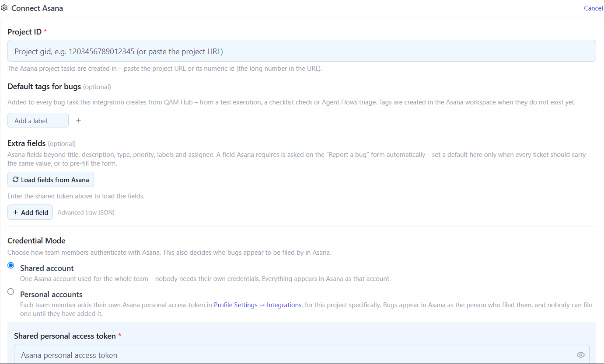This screenshot has height=364, width=604.
Task: Focus the Project ID input field
Action: point(302,51)
